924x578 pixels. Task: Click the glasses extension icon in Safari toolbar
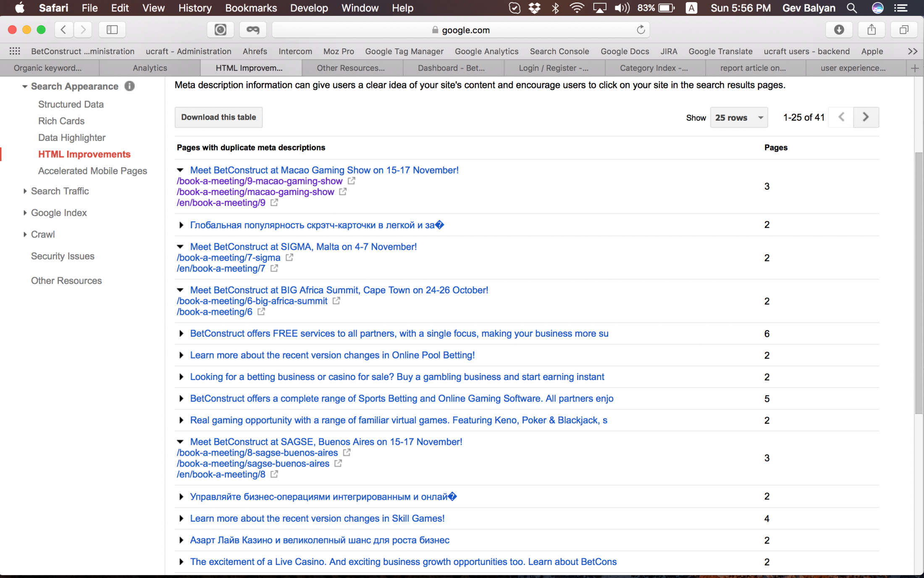tap(253, 29)
